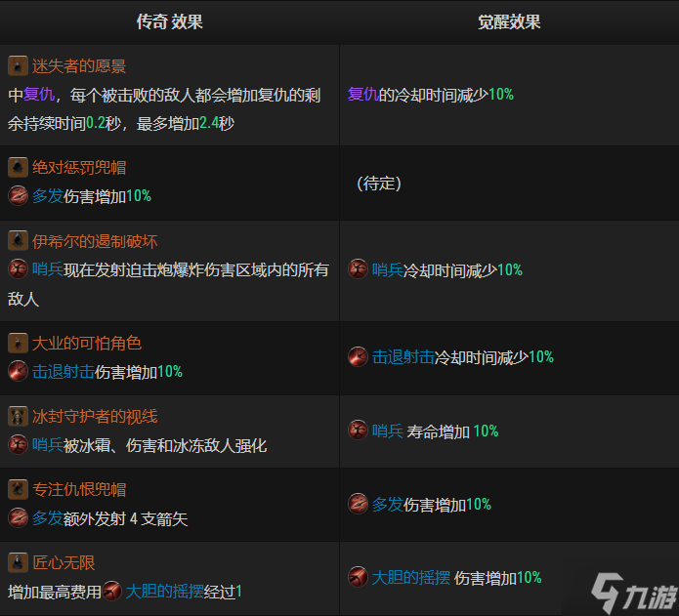The height and width of the screenshot is (616, 679).
Task: Click the (待定) placeholder cell text
Action: 379,184
